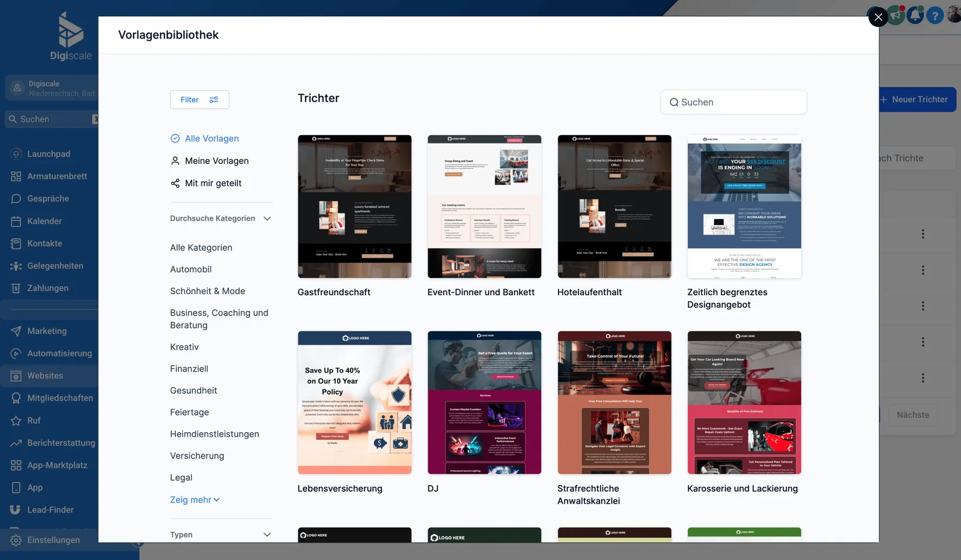Expand the Typen section chevron
The width and height of the screenshot is (961, 560).
point(267,535)
